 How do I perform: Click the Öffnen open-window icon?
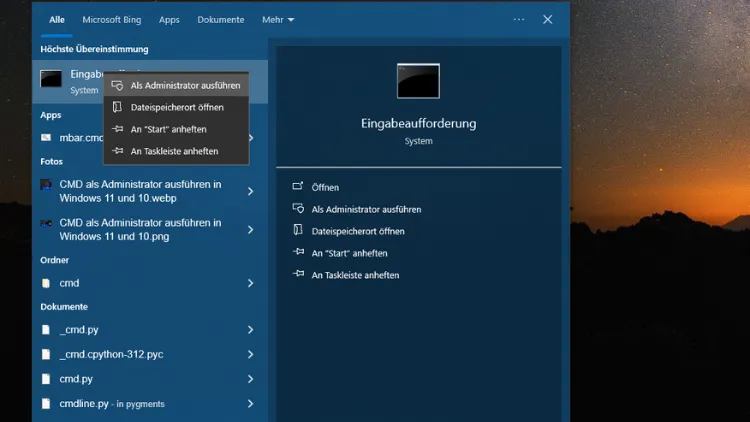coord(298,186)
